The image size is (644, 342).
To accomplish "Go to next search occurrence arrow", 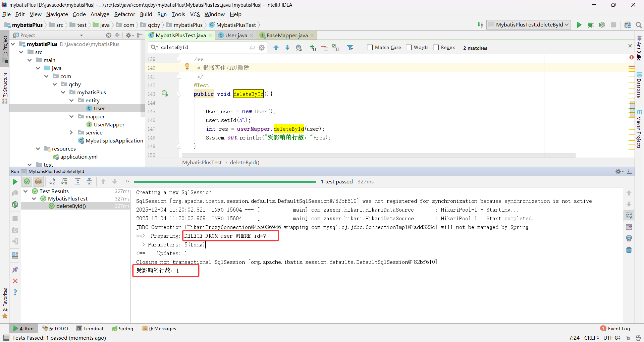I will [287, 48].
